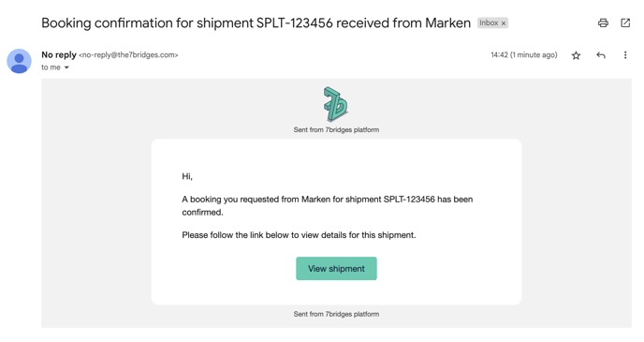Click the green 7bridges logo
The width and height of the screenshot is (644, 342).
[335, 104]
